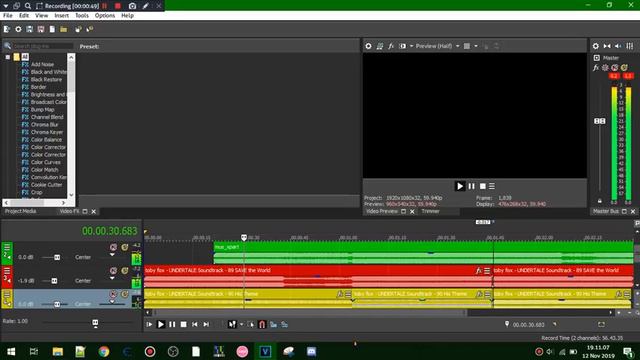This screenshot has height=360, width=640.
Task: Click the Video Output FX icon in preview toolbar
Action: click(x=391, y=46)
